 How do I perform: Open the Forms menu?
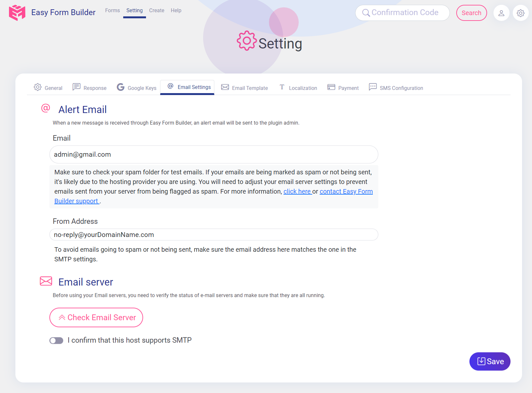[x=112, y=11]
